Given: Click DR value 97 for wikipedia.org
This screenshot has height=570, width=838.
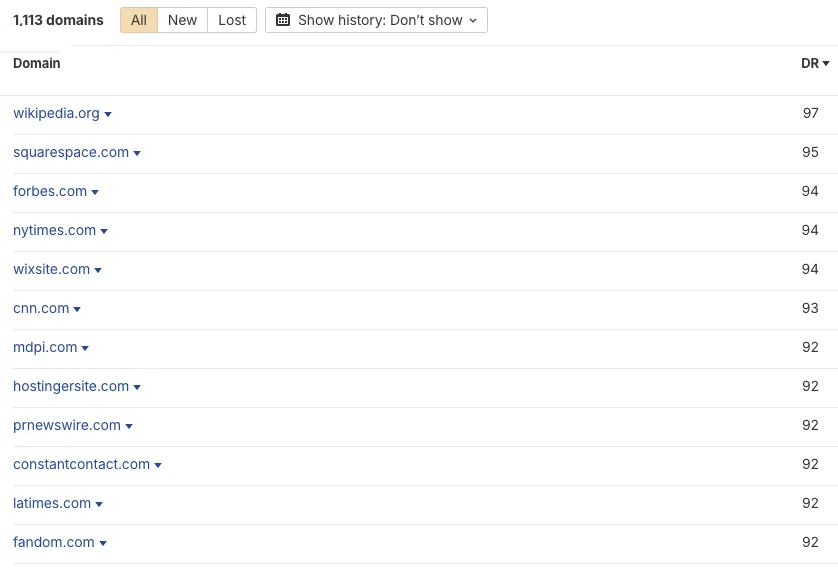Looking at the screenshot, I should pos(810,113).
